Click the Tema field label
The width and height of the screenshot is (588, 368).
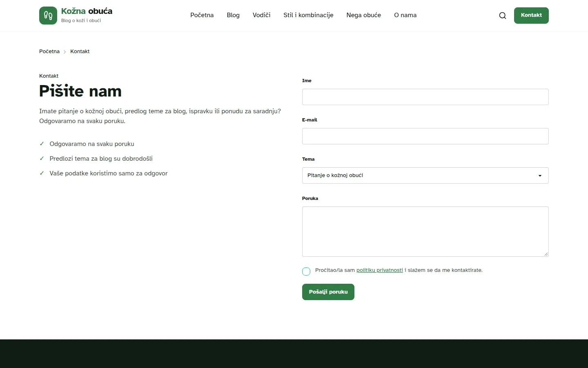pos(308,159)
